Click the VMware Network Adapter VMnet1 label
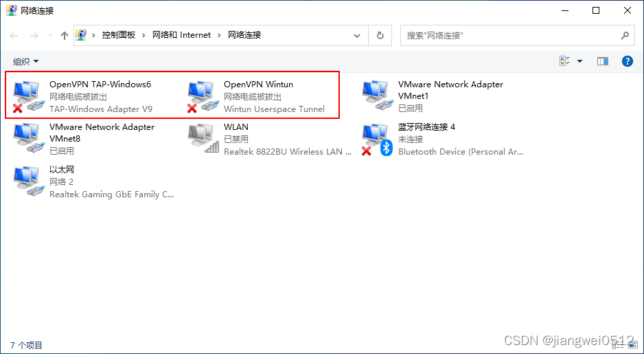644x354 pixels. (x=450, y=90)
